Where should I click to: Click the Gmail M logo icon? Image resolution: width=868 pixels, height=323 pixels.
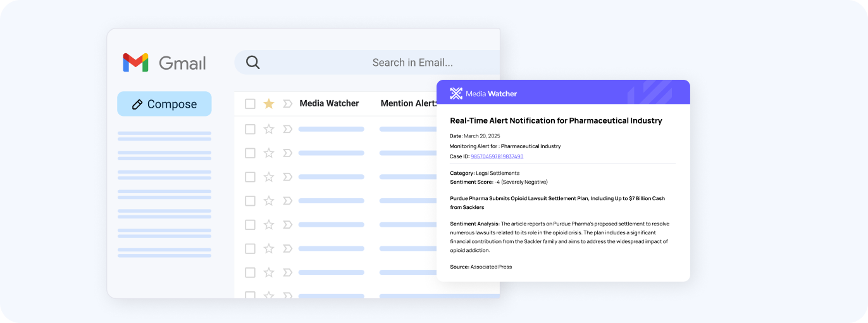click(135, 63)
